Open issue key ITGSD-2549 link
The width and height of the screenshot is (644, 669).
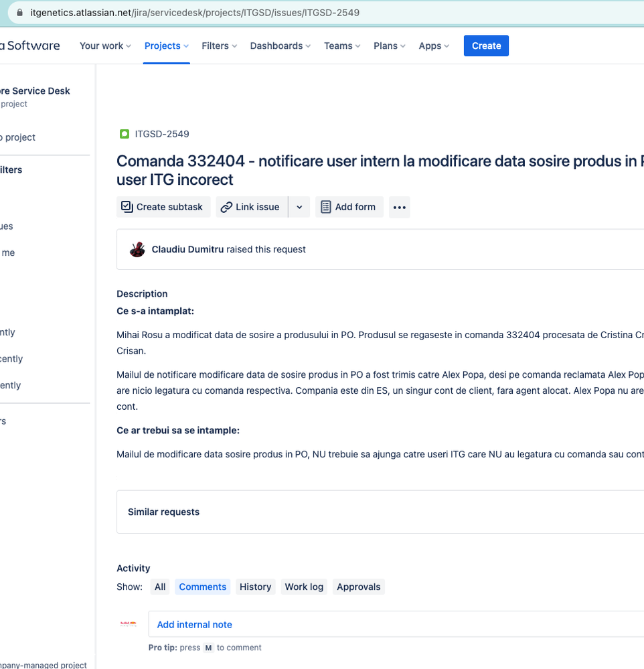tap(162, 134)
